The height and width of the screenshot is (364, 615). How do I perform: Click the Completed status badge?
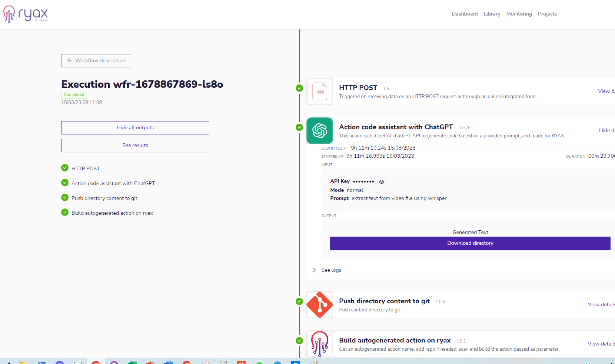pos(74,94)
